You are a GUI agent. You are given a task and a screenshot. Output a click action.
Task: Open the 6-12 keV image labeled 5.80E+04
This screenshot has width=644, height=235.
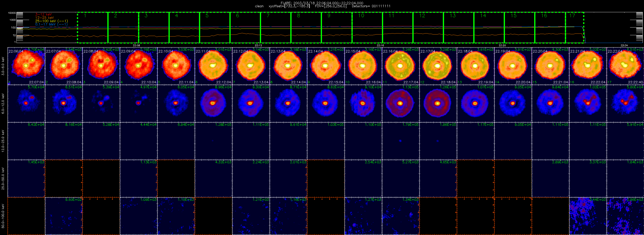point(625,103)
